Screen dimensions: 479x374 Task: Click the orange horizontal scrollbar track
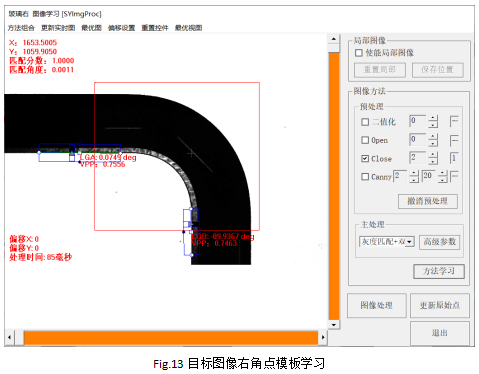[171, 337]
